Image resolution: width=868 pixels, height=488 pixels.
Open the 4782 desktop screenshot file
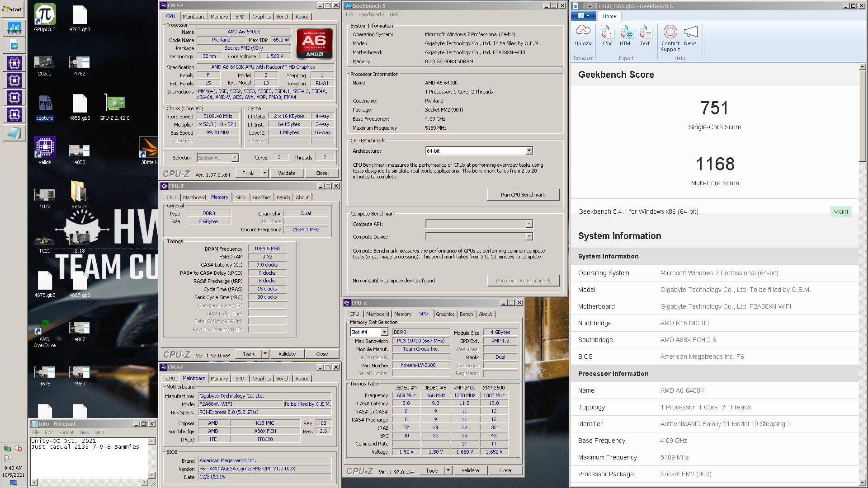(x=80, y=66)
